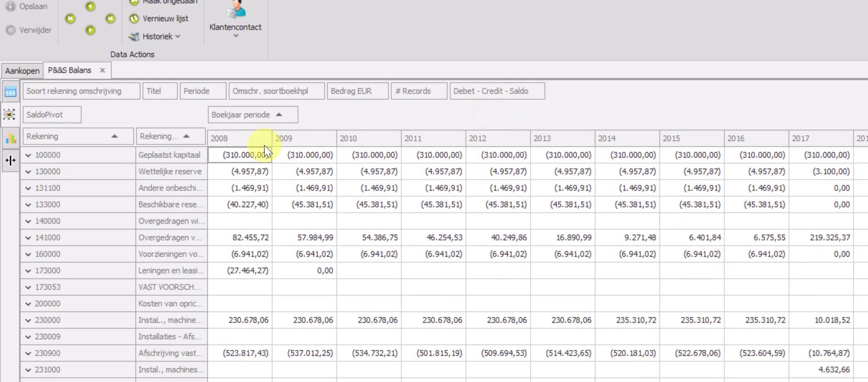
Task: Select the 219.325,37 cell
Action: 821,237
